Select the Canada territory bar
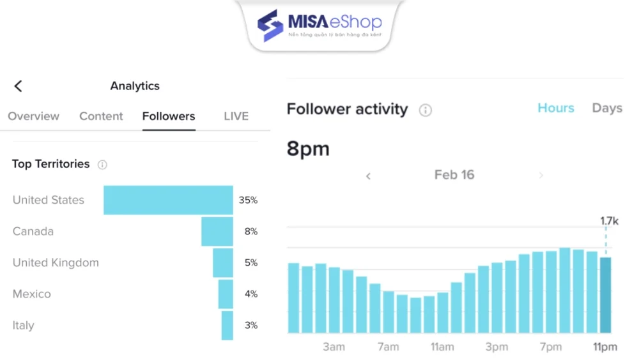The image size is (639, 364). pos(217,231)
